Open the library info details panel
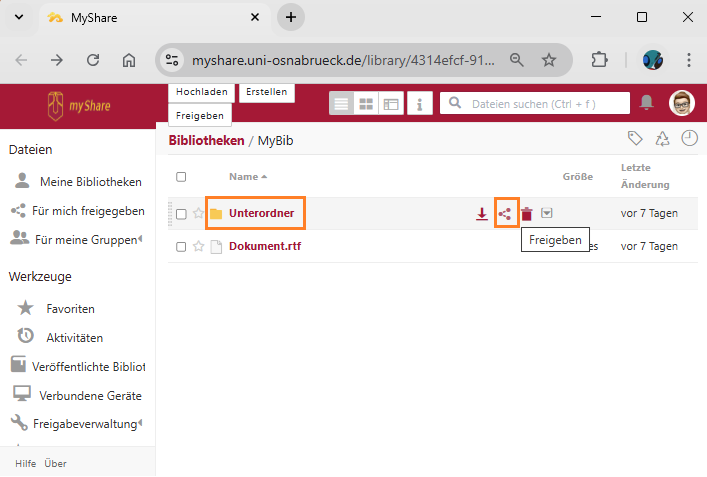 (419, 103)
